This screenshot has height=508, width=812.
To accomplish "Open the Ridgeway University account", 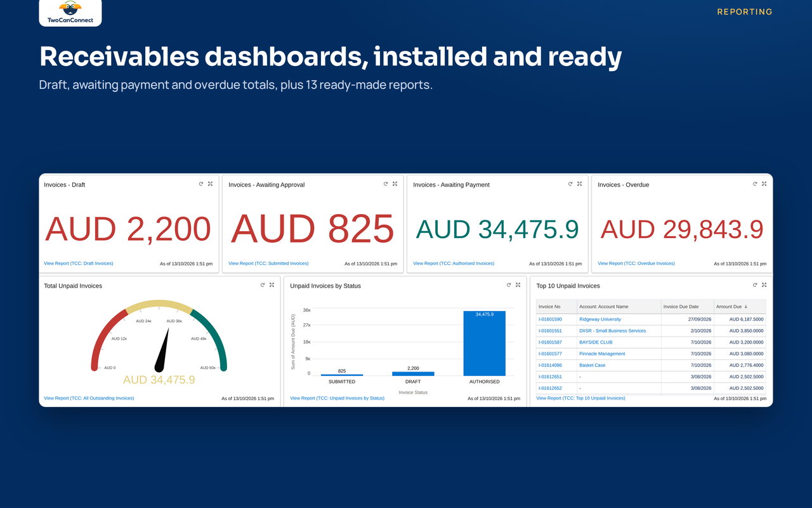I will 600,319.
